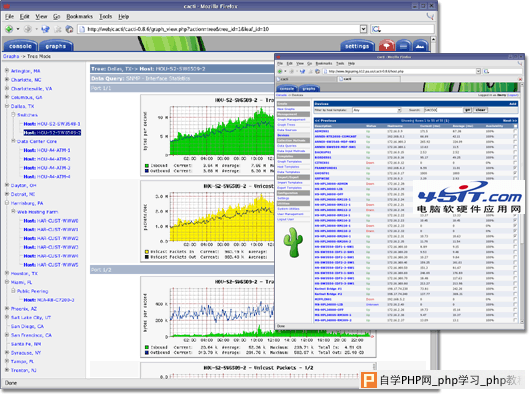
Task: Tick the checkbox in the second device row
Action: 515,137
